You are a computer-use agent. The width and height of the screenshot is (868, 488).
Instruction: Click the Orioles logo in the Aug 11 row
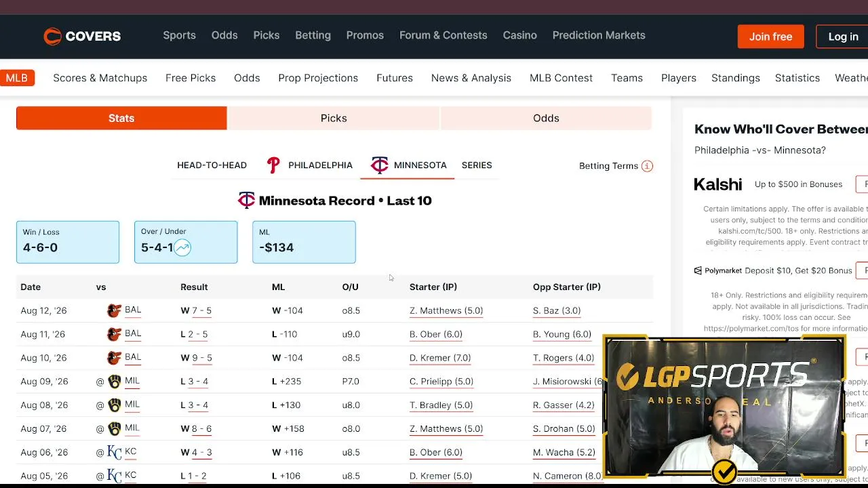click(114, 334)
